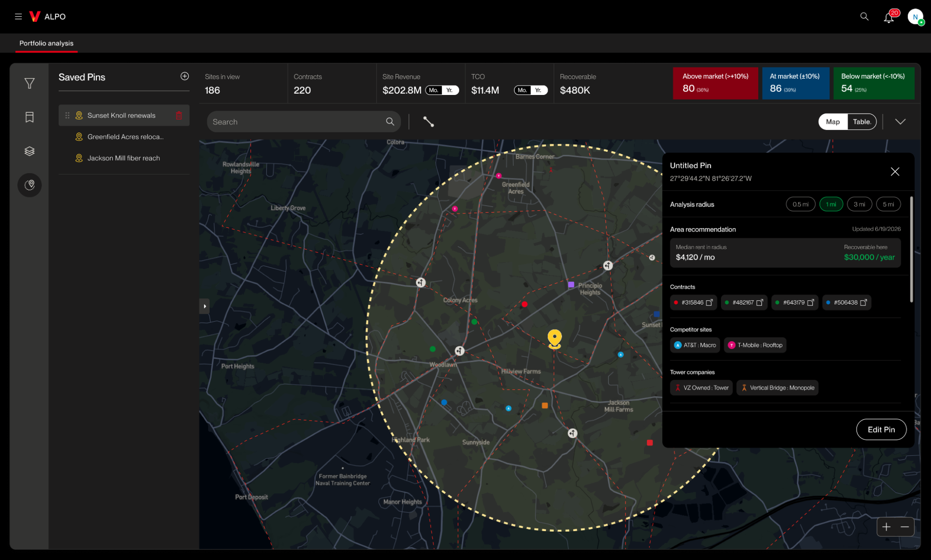Viewport: 931px width, 560px height.
Task: Set analysis radius to 1 mi
Action: [x=831, y=204]
